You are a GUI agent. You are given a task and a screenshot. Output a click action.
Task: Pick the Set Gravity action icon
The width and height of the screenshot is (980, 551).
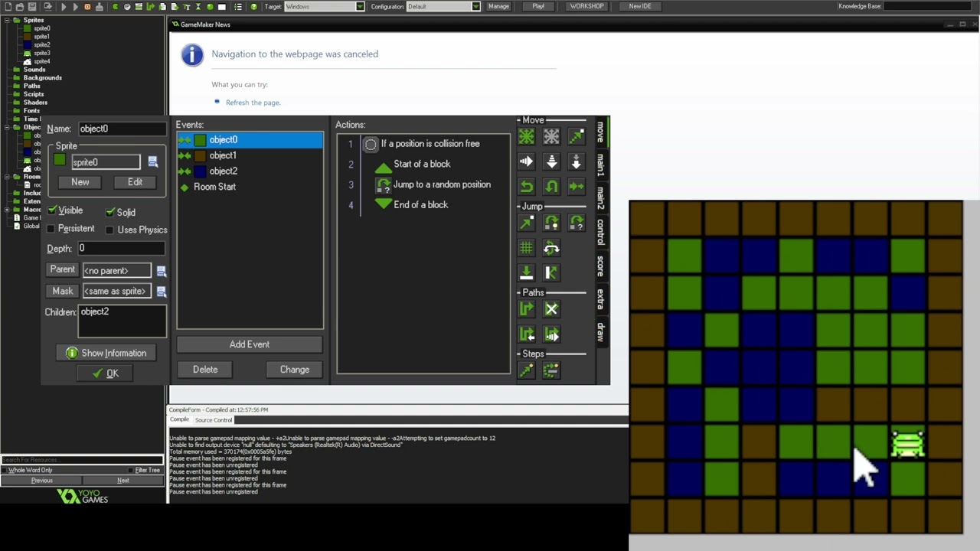[577, 161]
